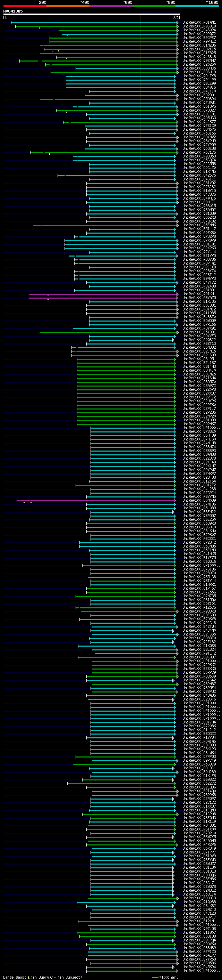222x980 pixels.
Task: Select the UniRef100_A5AS94 label
Action: pyautogui.click(x=199, y=99)
